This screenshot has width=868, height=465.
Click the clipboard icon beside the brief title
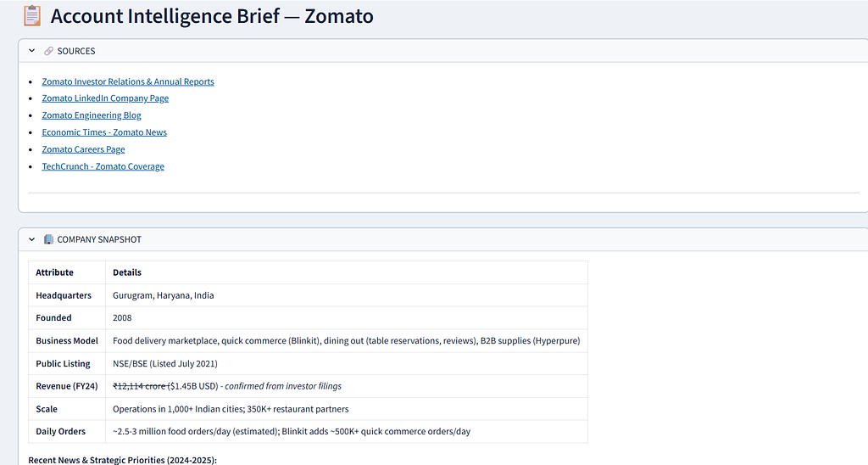click(x=32, y=15)
